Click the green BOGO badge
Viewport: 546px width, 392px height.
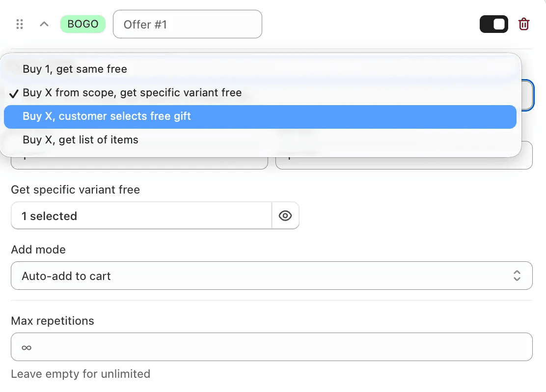click(x=83, y=24)
